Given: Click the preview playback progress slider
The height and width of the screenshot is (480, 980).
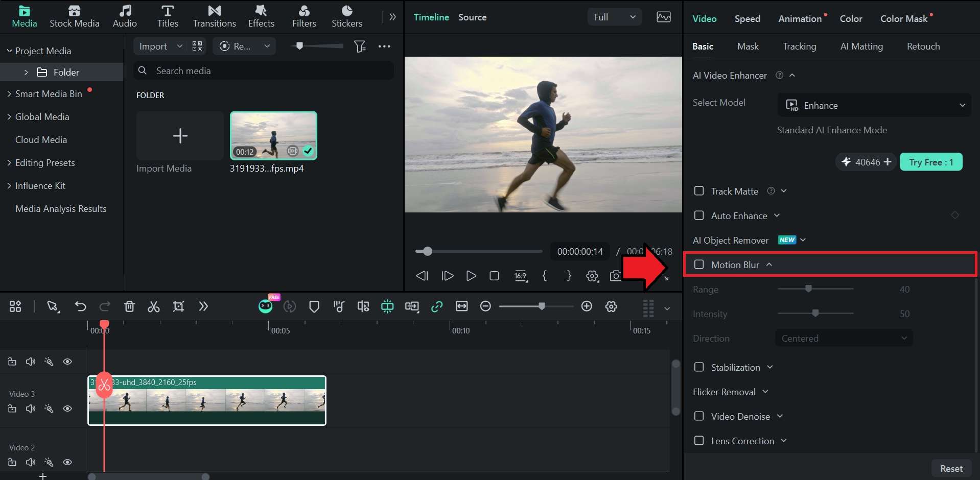Looking at the screenshot, I should (478, 251).
